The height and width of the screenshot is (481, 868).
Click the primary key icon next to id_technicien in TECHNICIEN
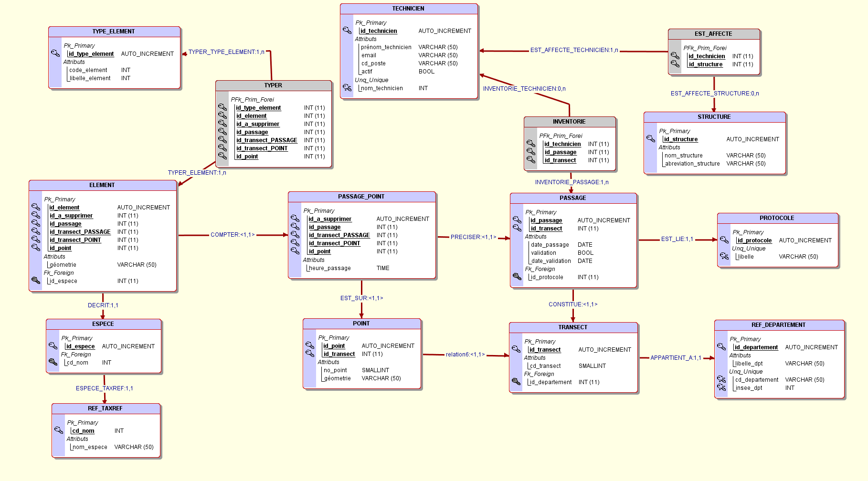[347, 31]
